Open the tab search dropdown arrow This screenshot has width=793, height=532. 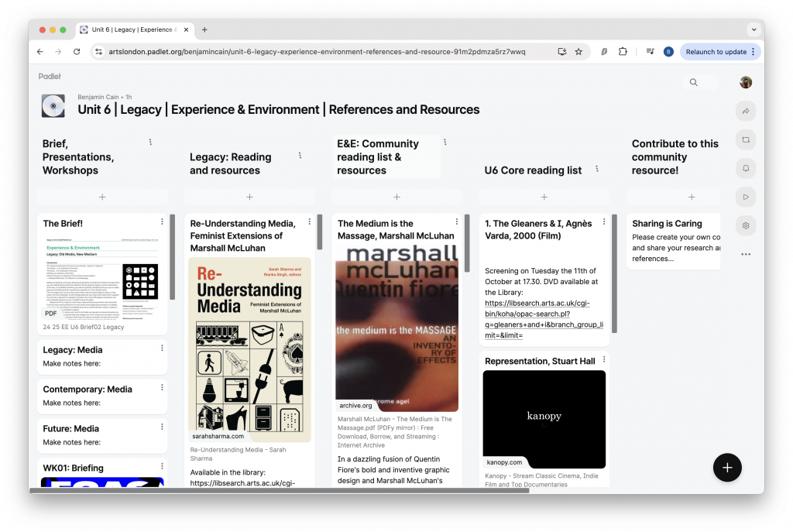(x=754, y=30)
